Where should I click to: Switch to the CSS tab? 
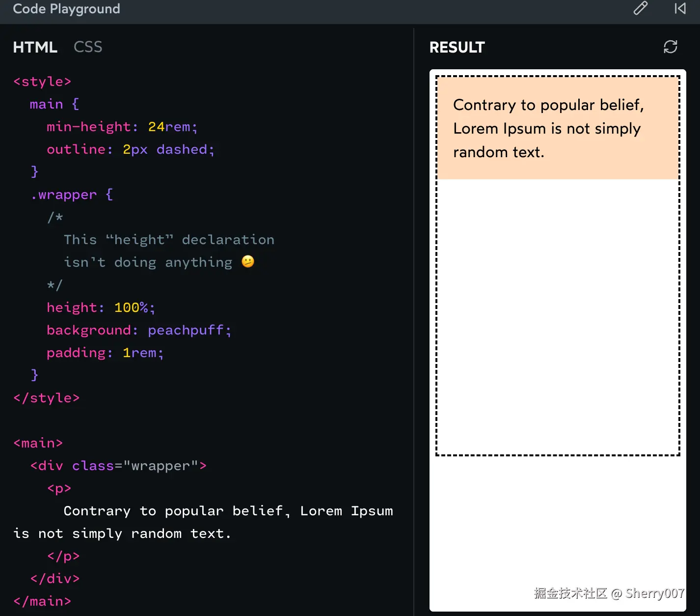[x=88, y=47]
